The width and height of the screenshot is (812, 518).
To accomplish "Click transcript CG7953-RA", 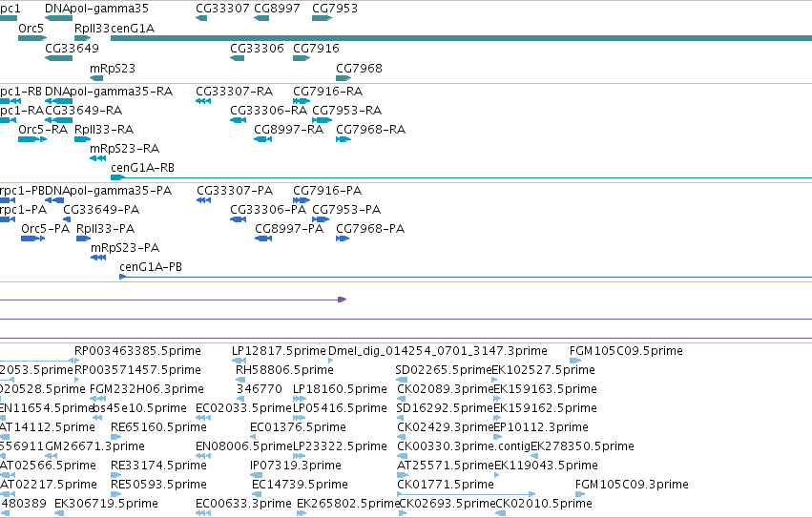I will 347,111.
